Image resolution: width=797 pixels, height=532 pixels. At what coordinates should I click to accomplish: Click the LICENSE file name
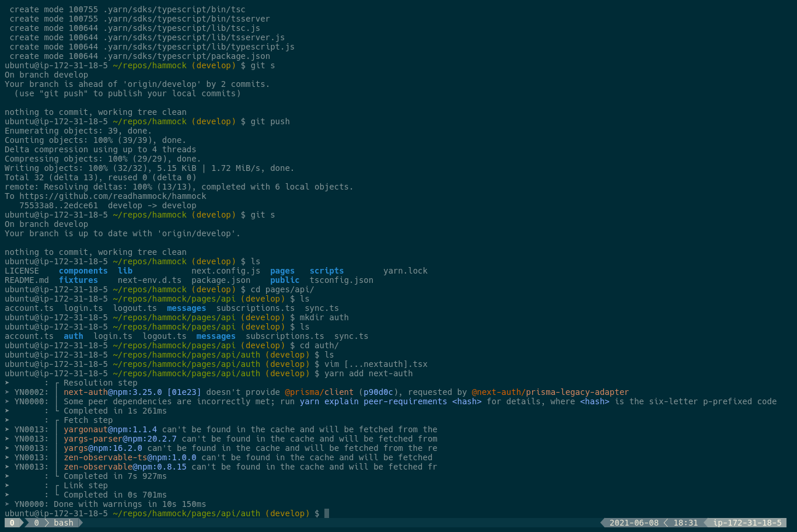click(x=22, y=271)
